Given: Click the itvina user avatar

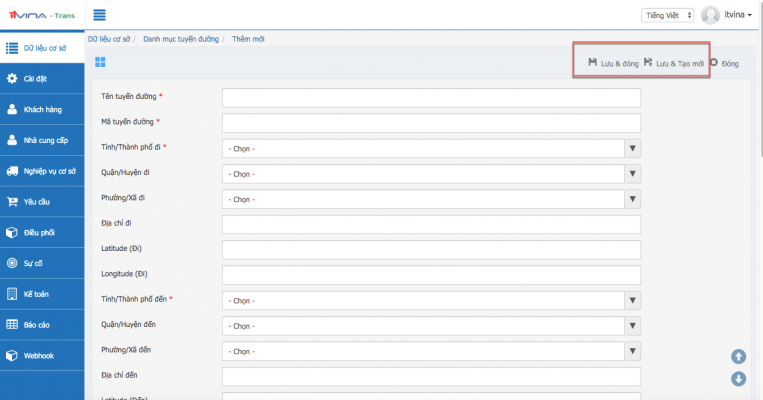Looking at the screenshot, I should (x=711, y=15).
